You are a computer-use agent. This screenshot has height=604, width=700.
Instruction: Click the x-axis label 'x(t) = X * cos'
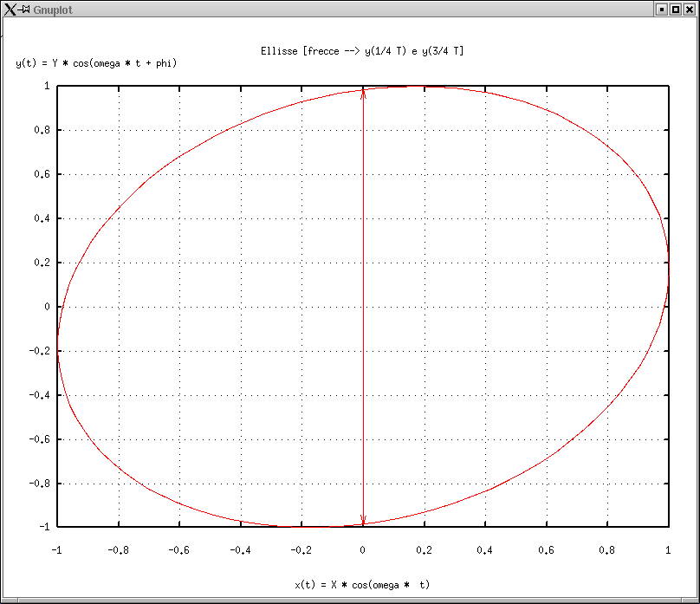pos(362,585)
